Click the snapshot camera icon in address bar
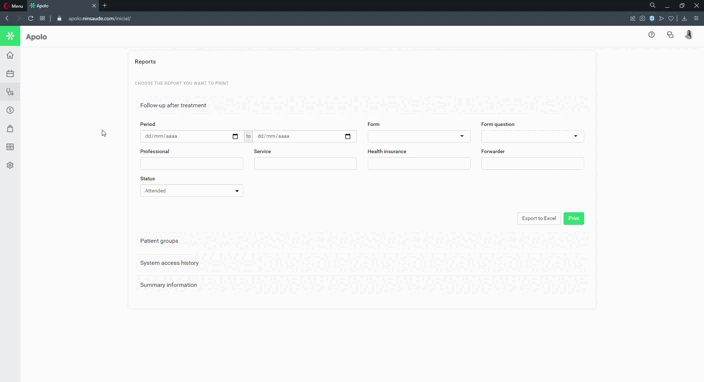The image size is (704, 382). tap(642, 18)
